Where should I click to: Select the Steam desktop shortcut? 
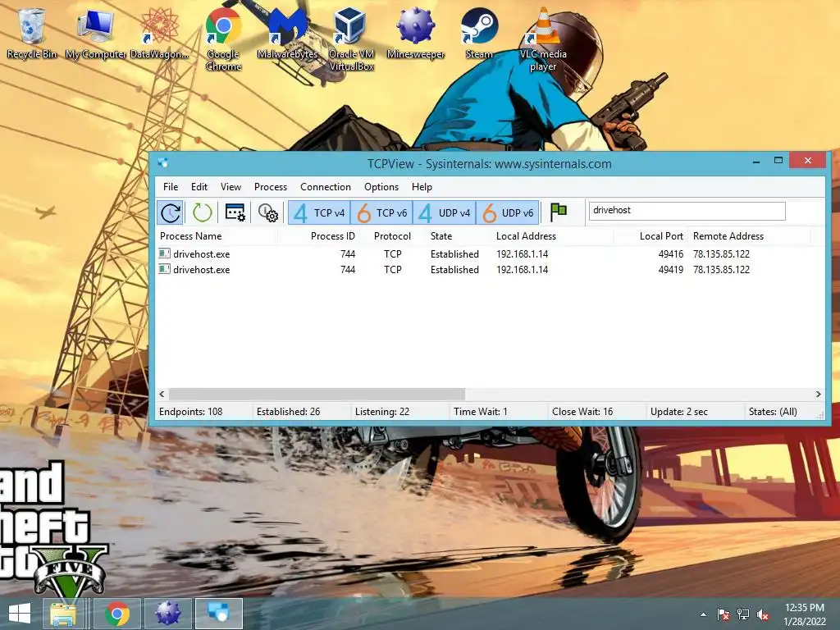pos(479,34)
